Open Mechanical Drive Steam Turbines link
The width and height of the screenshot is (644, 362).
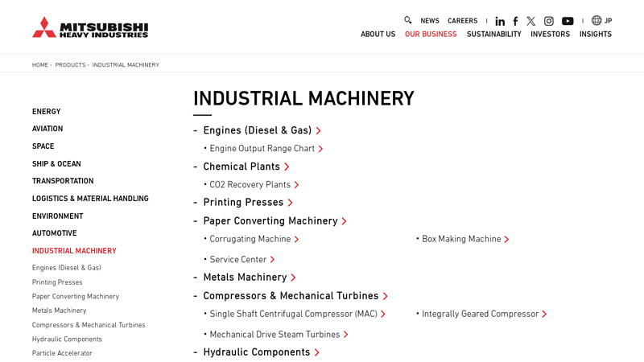point(279,335)
